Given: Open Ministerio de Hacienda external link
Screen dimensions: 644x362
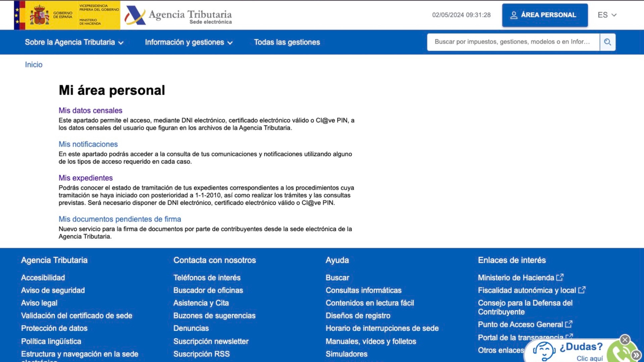Looking at the screenshot, I should 521,278.
